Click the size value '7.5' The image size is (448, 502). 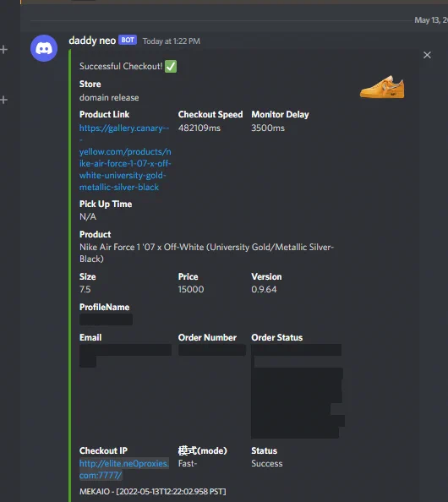tap(85, 289)
